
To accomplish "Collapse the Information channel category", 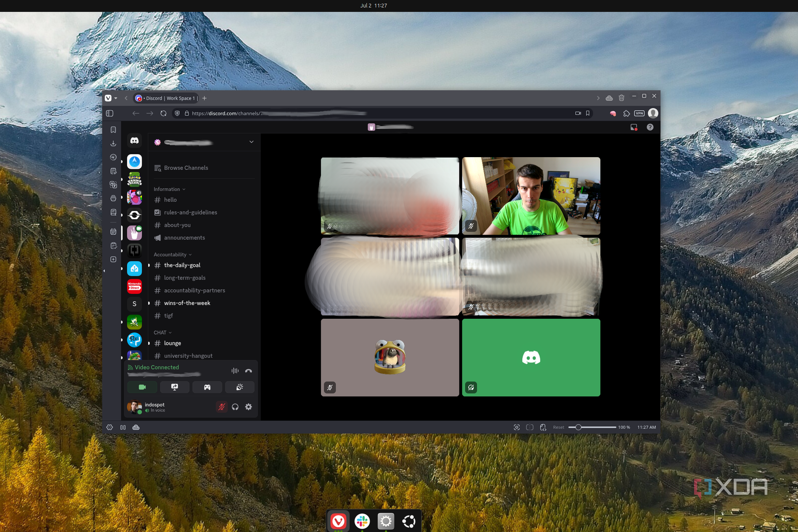I will point(169,189).
